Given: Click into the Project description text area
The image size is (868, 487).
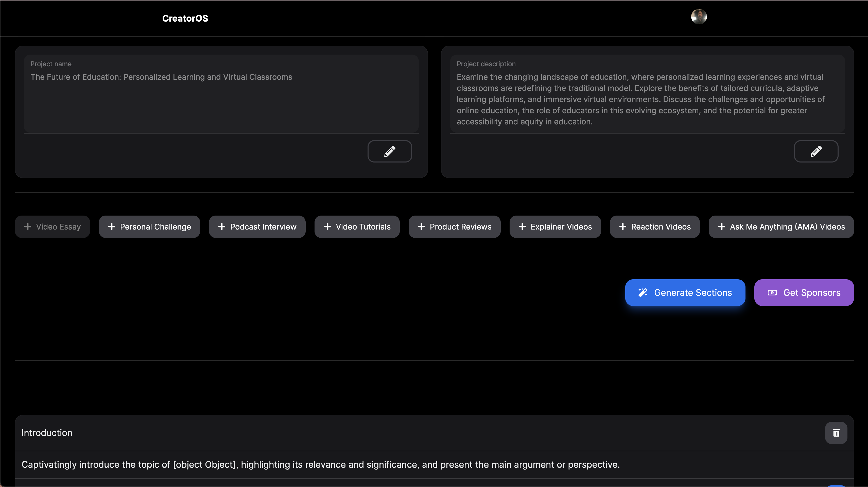Looking at the screenshot, I should pyautogui.click(x=647, y=99).
